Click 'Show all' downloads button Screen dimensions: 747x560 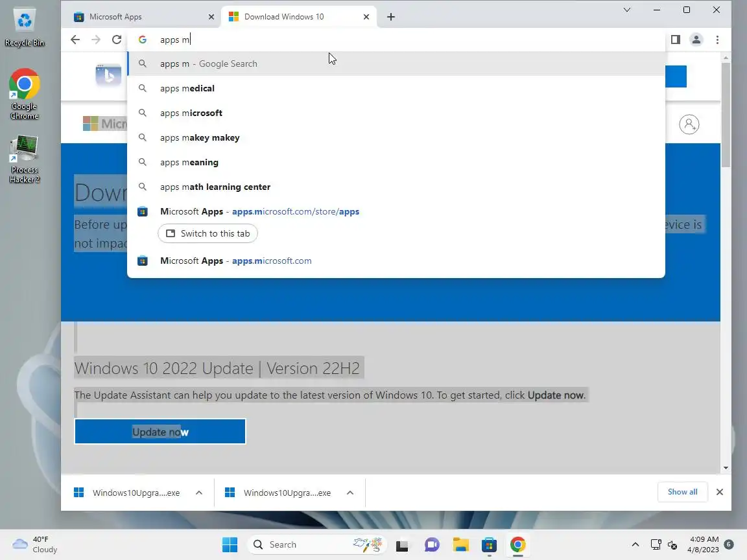pos(682,492)
